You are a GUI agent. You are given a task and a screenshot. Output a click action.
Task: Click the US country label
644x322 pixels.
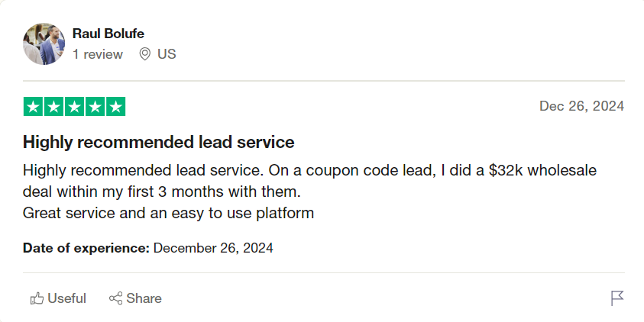[167, 54]
